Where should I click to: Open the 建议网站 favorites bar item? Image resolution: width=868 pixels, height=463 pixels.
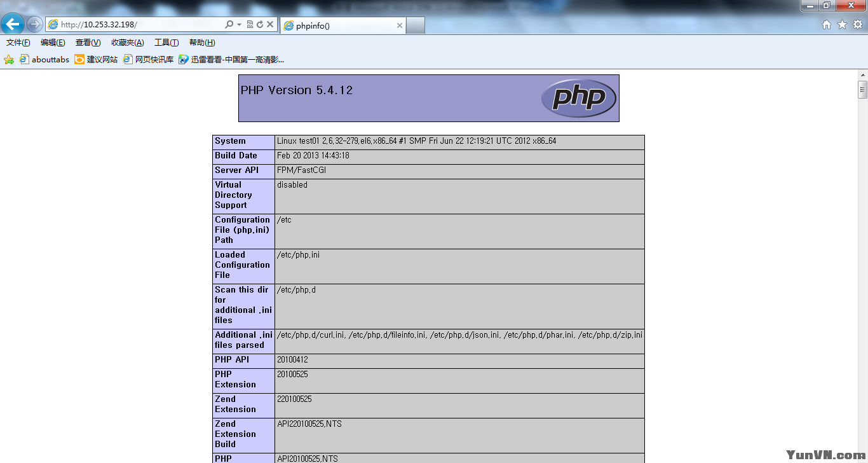click(97, 59)
